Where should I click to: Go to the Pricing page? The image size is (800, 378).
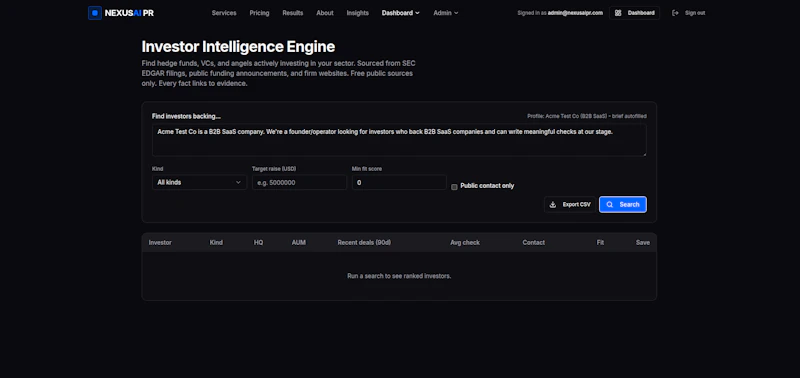click(x=259, y=13)
